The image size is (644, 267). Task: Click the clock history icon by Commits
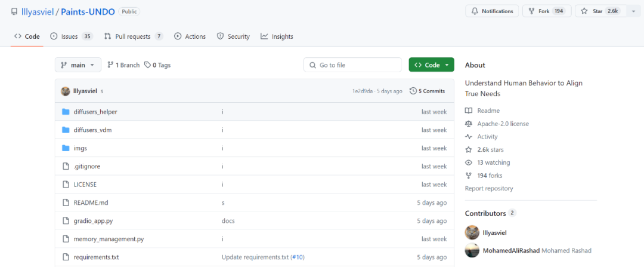[413, 91]
